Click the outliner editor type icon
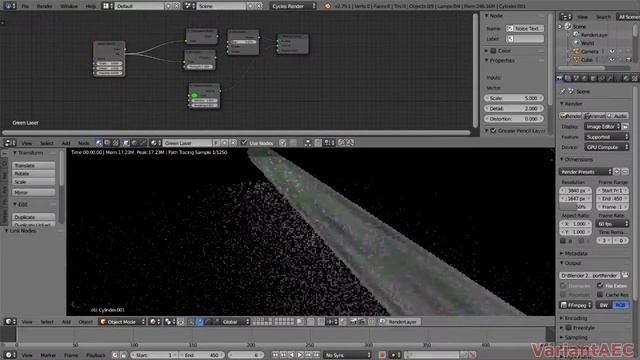 pos(565,17)
